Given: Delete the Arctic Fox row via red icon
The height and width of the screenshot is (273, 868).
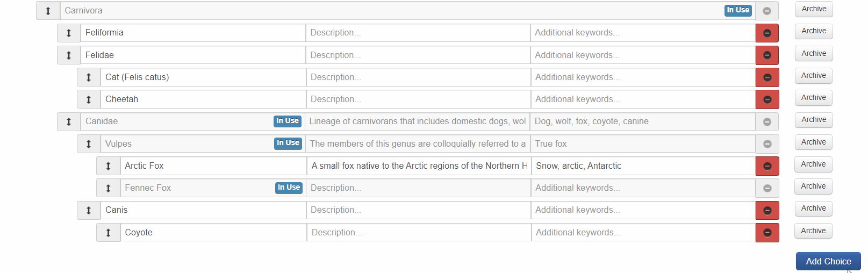Looking at the screenshot, I should (767, 166).
